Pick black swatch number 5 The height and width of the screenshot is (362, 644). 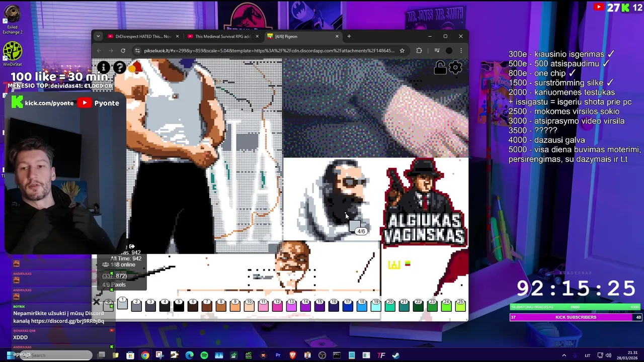coord(179,305)
